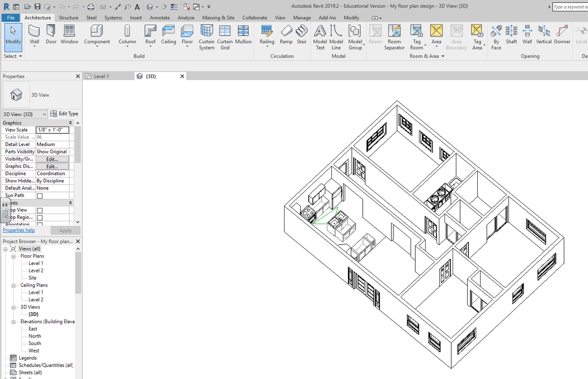Screen dimensions: 588x379
Task: Close the Properties palette
Action: [x=78, y=76]
